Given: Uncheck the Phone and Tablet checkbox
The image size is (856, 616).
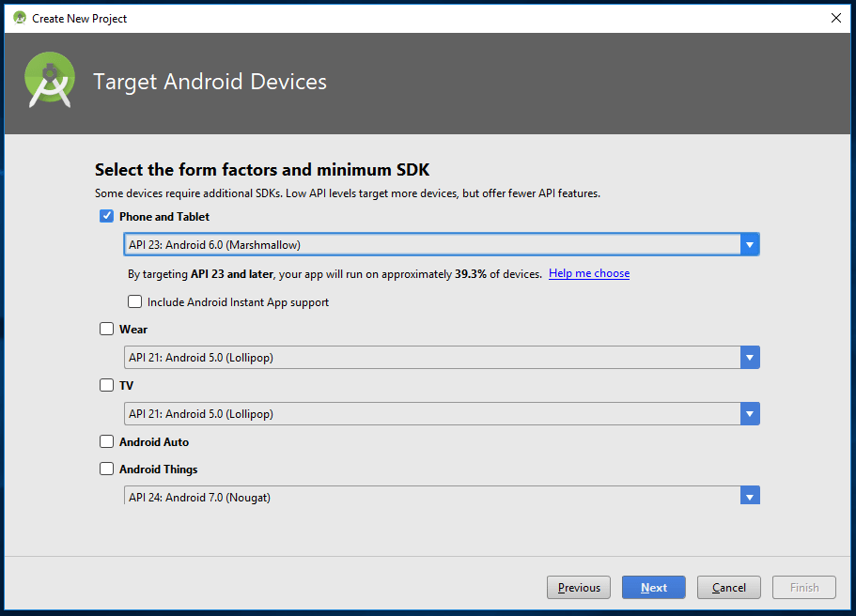Looking at the screenshot, I should 106,217.
